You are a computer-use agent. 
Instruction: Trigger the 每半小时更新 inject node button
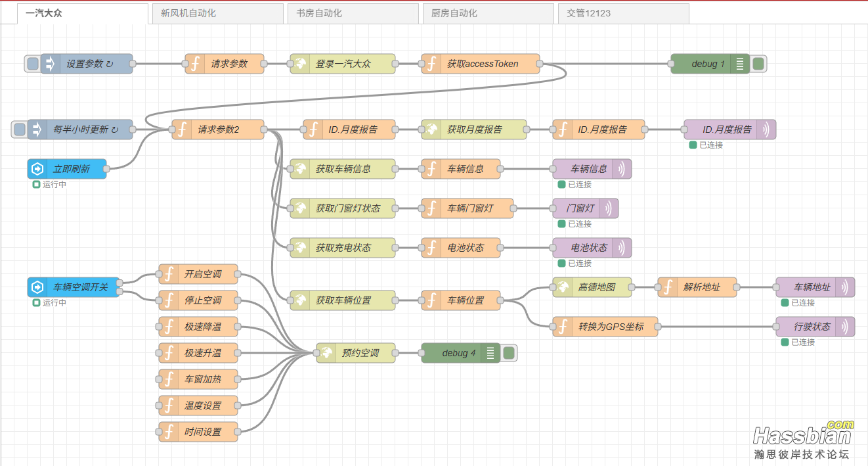(x=19, y=129)
